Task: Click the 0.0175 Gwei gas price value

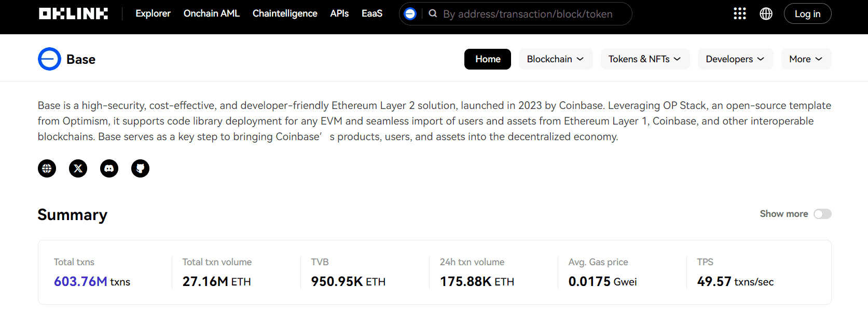Action: point(602,281)
